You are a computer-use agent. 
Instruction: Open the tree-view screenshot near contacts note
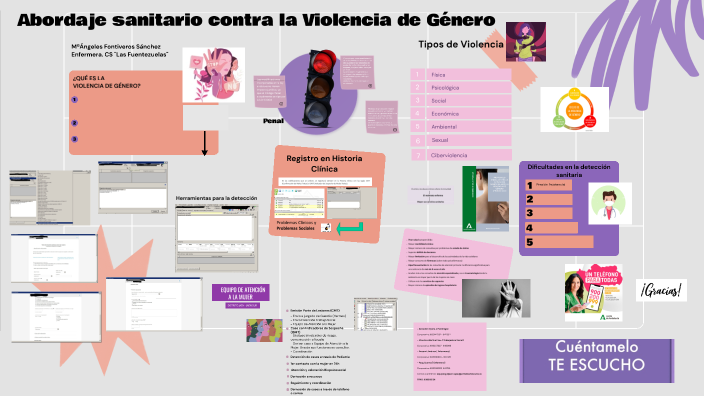(375, 314)
